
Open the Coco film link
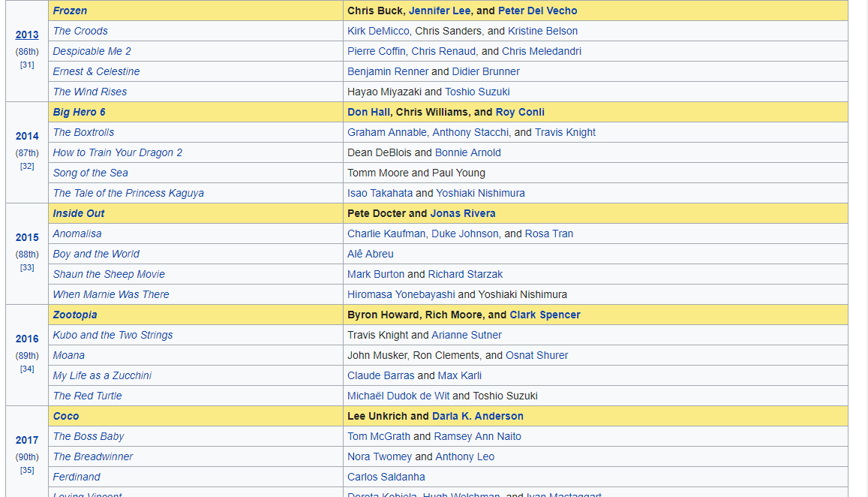click(x=66, y=416)
